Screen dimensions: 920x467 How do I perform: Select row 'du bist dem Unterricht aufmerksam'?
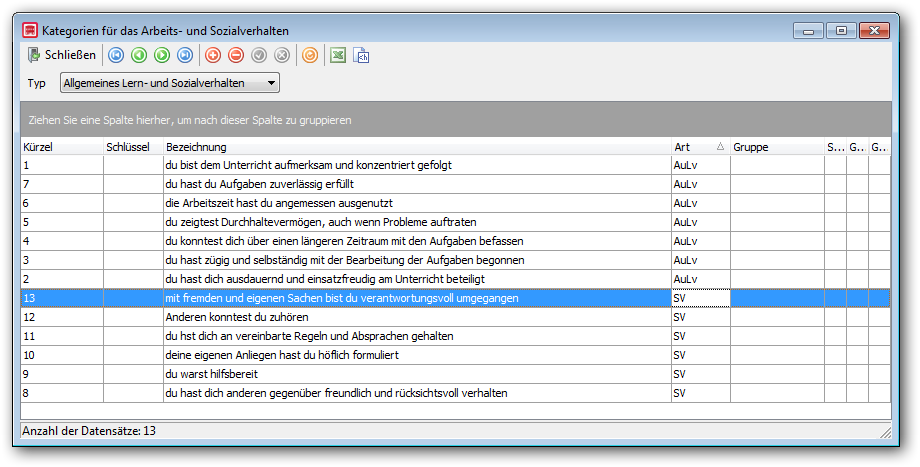455,165
